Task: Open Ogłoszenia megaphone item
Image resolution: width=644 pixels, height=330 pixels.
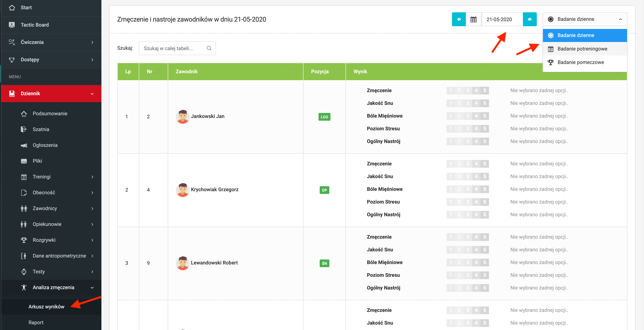Action: 45,145
